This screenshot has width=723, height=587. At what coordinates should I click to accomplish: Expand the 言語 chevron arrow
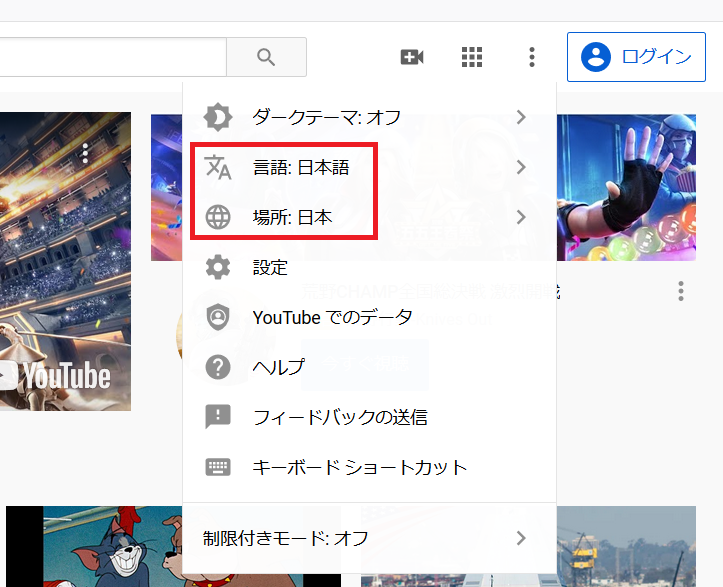521,167
